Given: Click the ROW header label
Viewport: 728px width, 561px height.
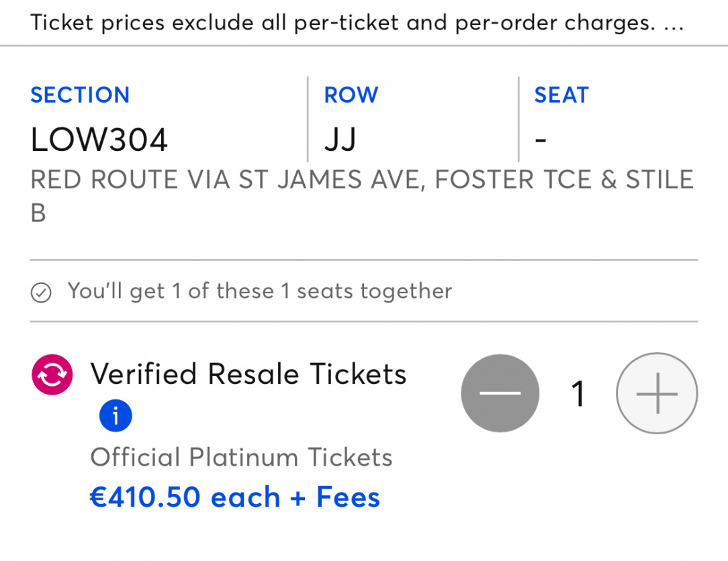Looking at the screenshot, I should coord(351,95).
